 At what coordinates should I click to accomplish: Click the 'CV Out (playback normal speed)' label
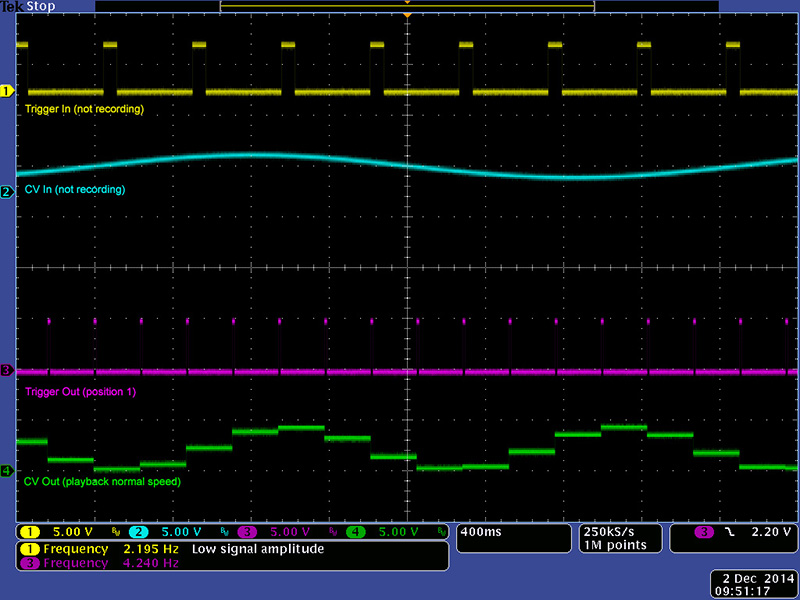[x=101, y=482]
